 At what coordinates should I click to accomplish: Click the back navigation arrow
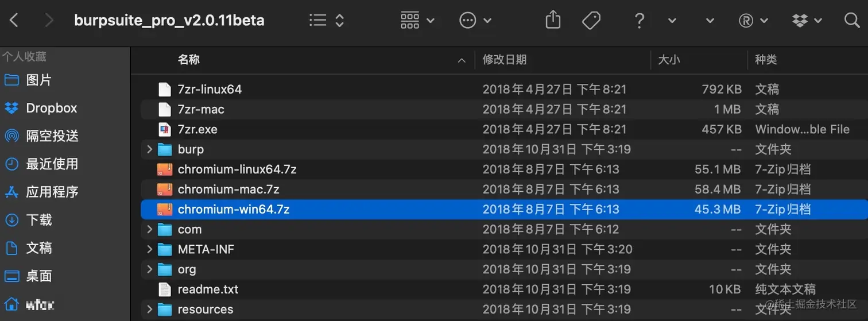click(14, 21)
